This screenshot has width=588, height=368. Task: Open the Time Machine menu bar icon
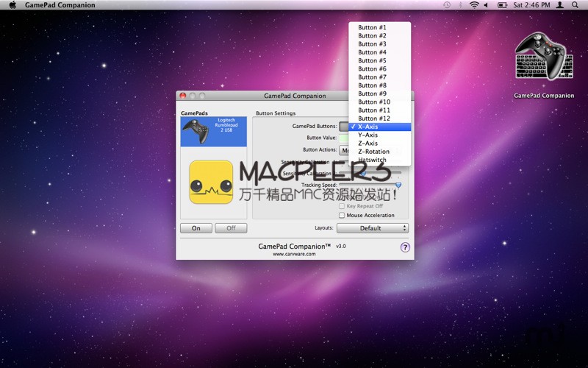pyautogui.click(x=447, y=5)
